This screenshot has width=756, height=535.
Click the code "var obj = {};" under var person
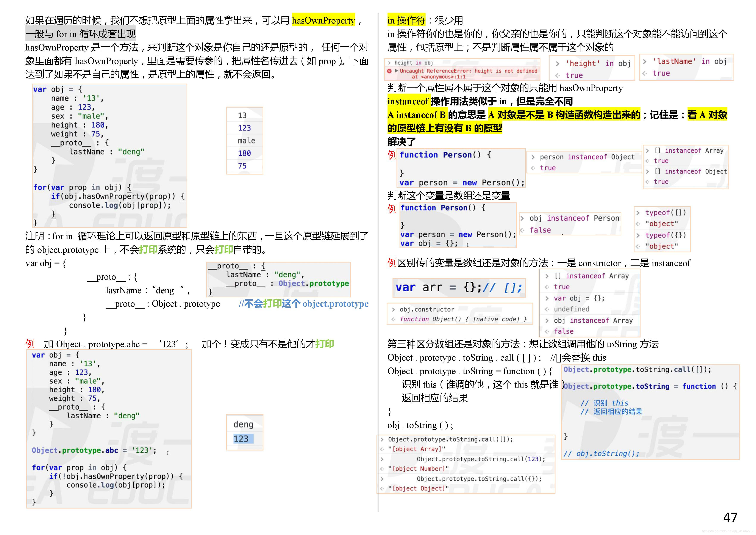point(429,243)
